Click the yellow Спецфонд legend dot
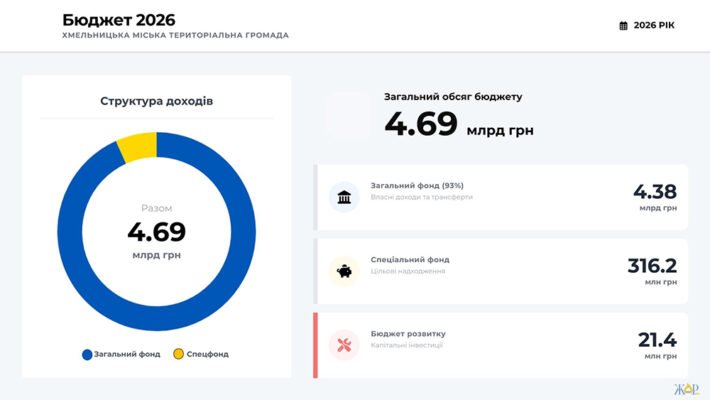 coord(178,354)
